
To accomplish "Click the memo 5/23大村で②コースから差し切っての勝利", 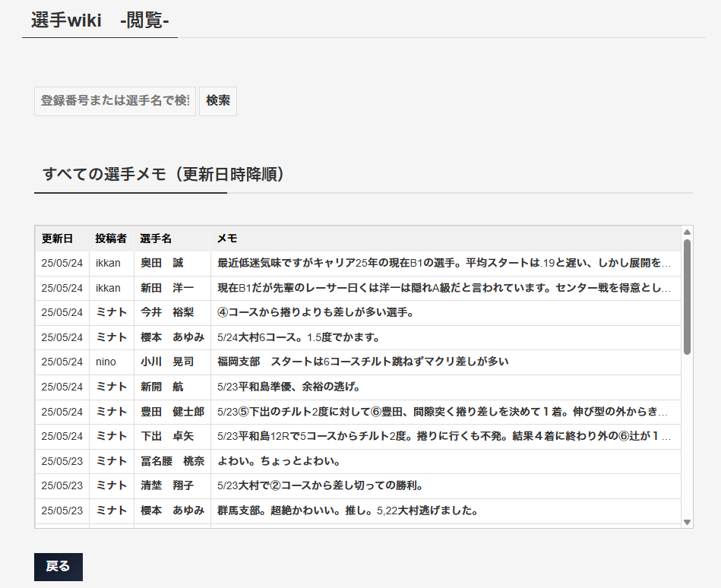I will (x=320, y=485).
